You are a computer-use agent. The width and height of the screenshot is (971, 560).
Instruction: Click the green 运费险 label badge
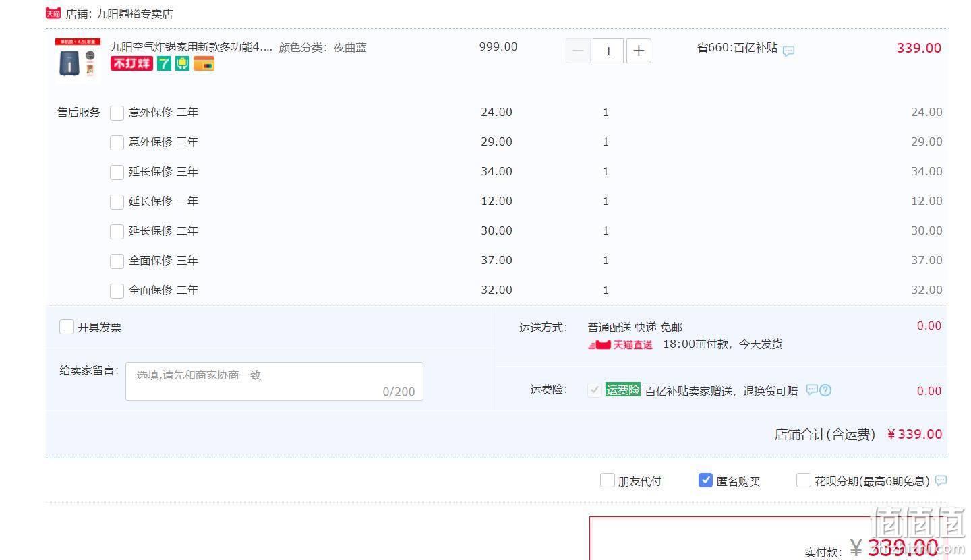(622, 390)
